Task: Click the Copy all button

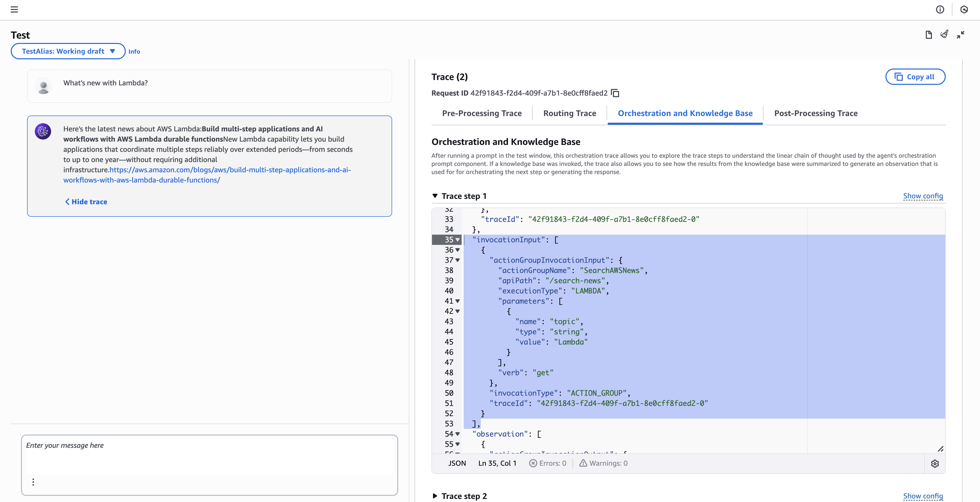Action: (x=915, y=77)
